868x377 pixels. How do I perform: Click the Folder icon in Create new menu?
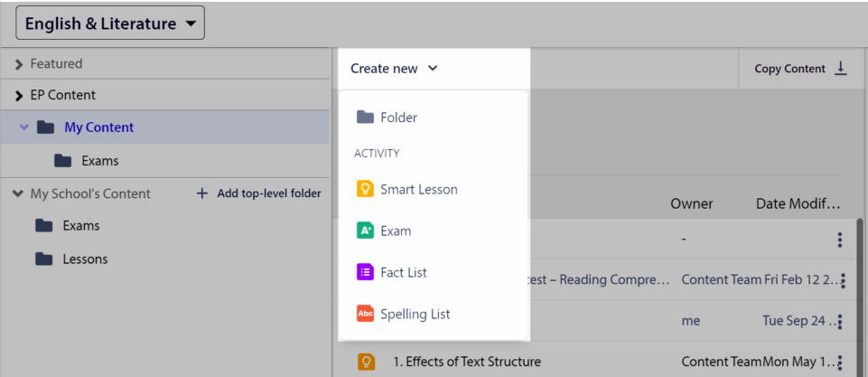[366, 117]
